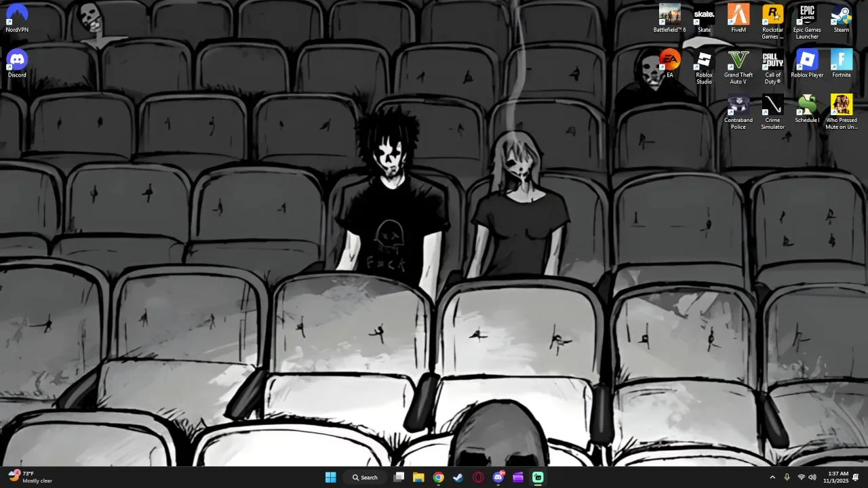Select the Skate desktop shortcut
868x488 pixels.
click(704, 18)
